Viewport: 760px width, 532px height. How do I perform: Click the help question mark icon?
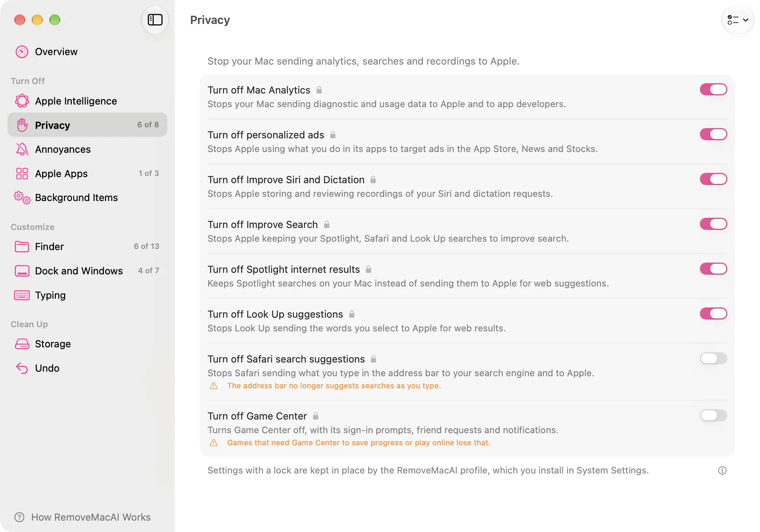tap(19, 517)
